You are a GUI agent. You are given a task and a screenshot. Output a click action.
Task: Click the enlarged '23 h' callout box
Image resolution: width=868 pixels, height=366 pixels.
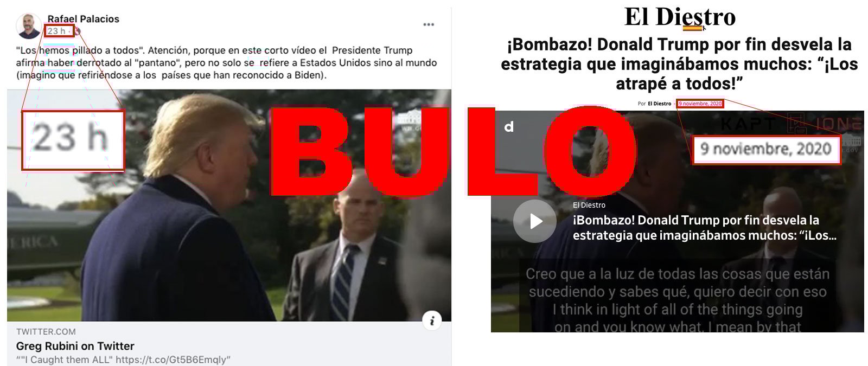(73, 140)
